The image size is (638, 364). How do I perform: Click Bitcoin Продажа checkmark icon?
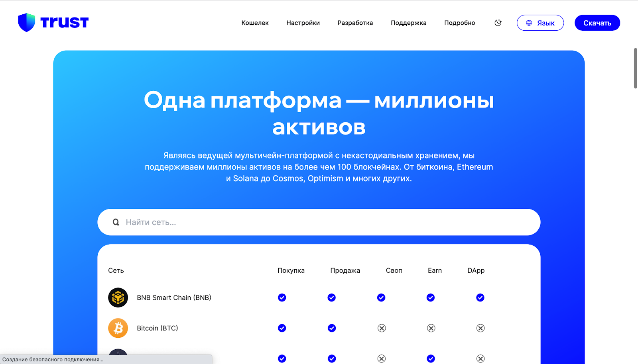point(332,328)
